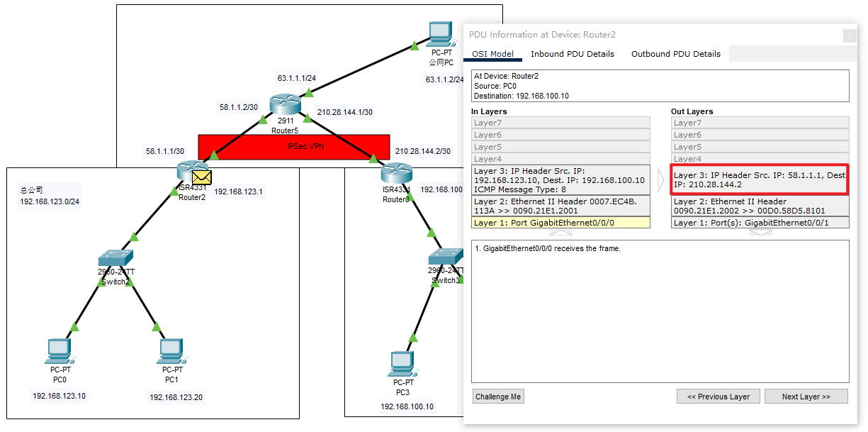Click the Next Layer >> button
868x432 pixels.
coord(806,397)
